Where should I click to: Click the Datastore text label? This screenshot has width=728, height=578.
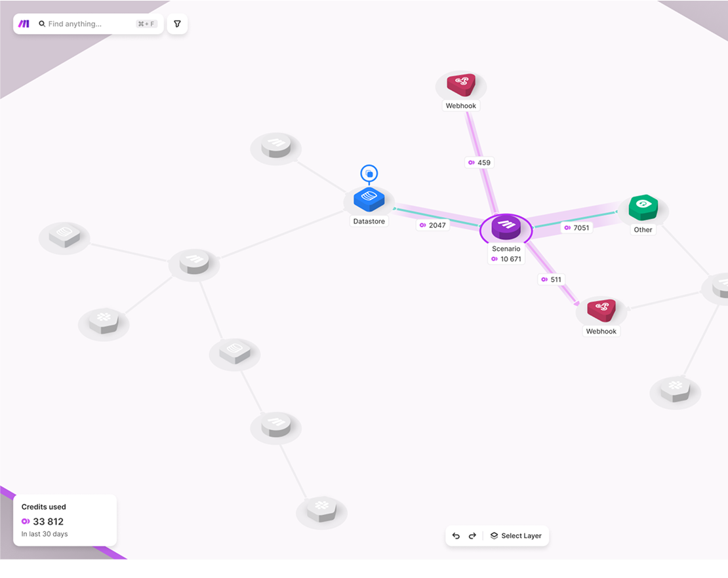click(369, 222)
